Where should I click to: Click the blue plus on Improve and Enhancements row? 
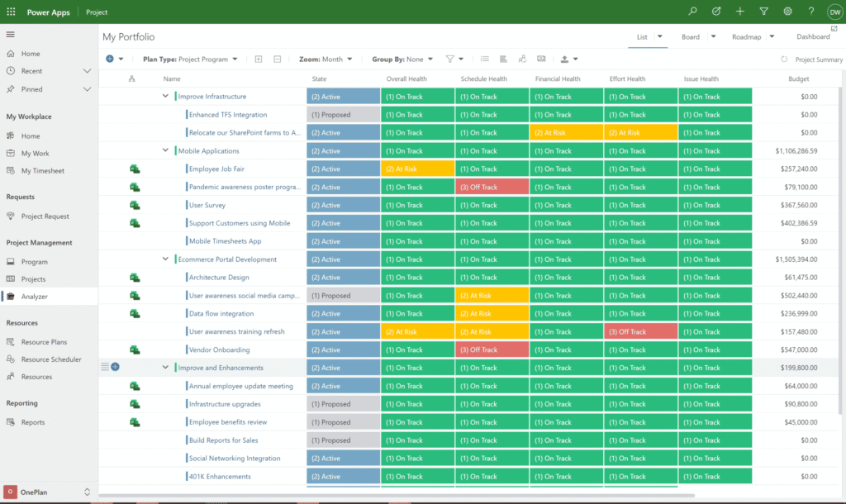tap(115, 367)
